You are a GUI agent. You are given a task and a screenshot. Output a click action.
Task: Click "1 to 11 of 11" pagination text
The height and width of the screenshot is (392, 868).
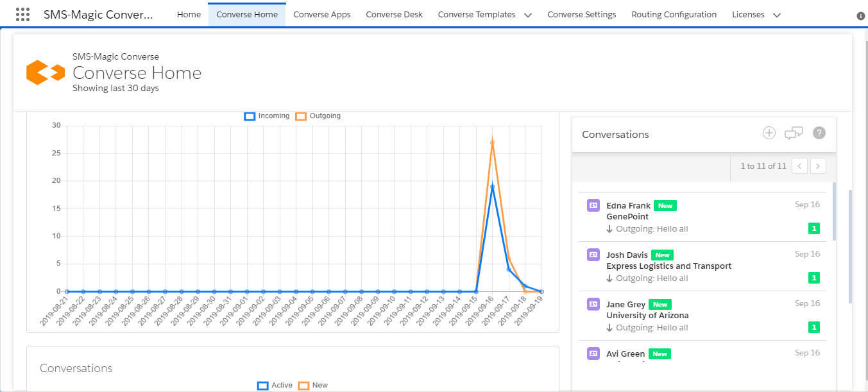point(763,166)
